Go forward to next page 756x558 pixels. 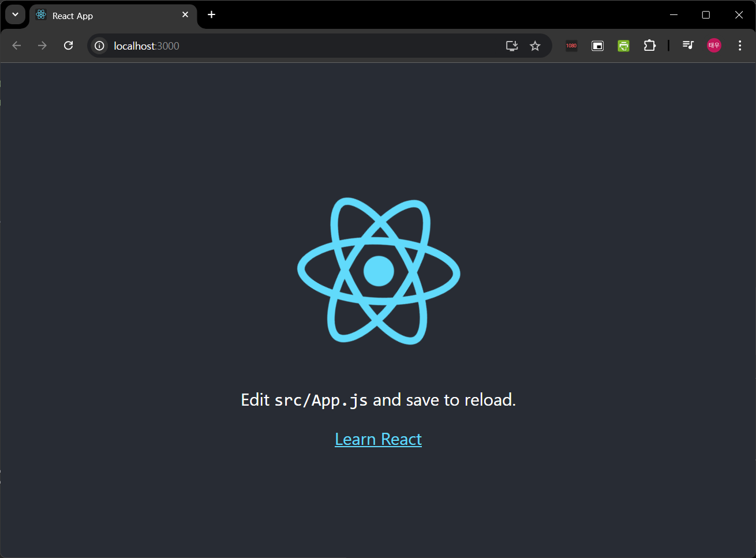tap(42, 46)
